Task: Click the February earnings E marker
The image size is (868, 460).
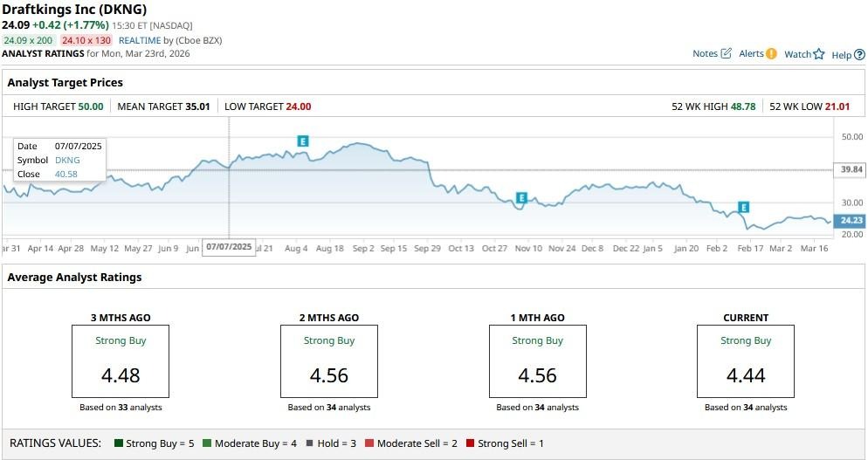Action: click(x=743, y=208)
